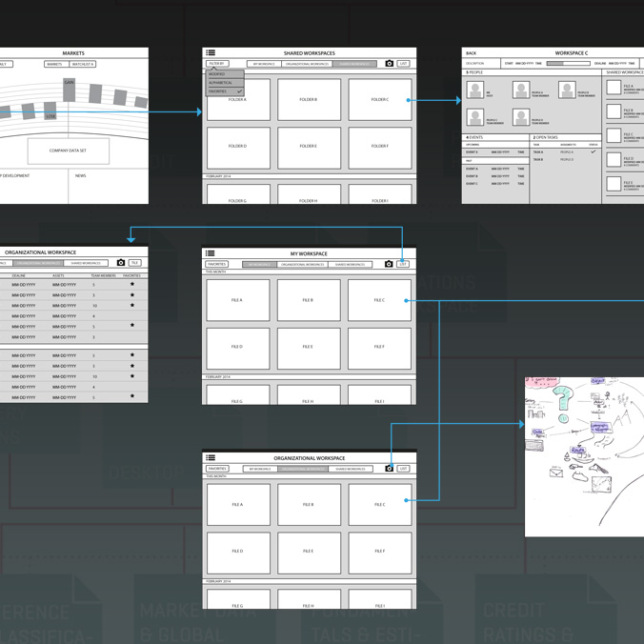
Task: Open File B in bottom Organizational Workspace
Action: coord(309,504)
